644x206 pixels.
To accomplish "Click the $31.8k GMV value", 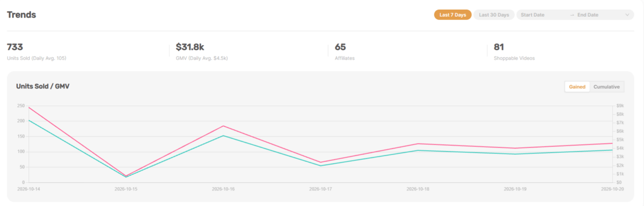I will (191, 47).
